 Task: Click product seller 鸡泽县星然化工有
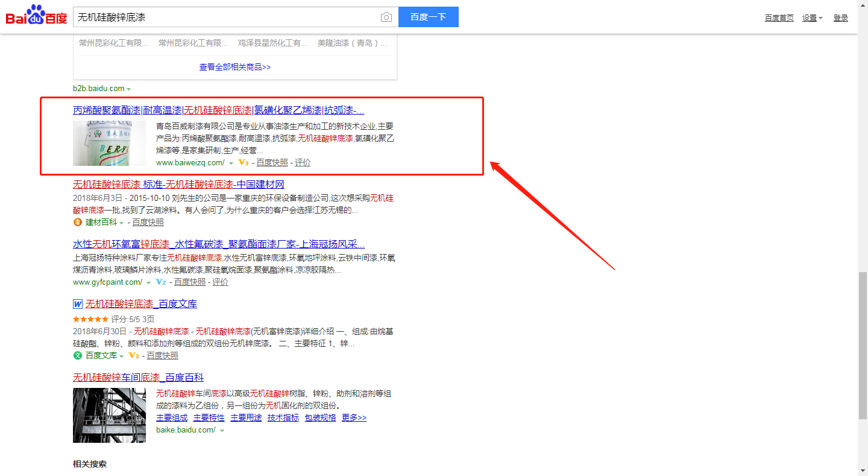(x=272, y=43)
